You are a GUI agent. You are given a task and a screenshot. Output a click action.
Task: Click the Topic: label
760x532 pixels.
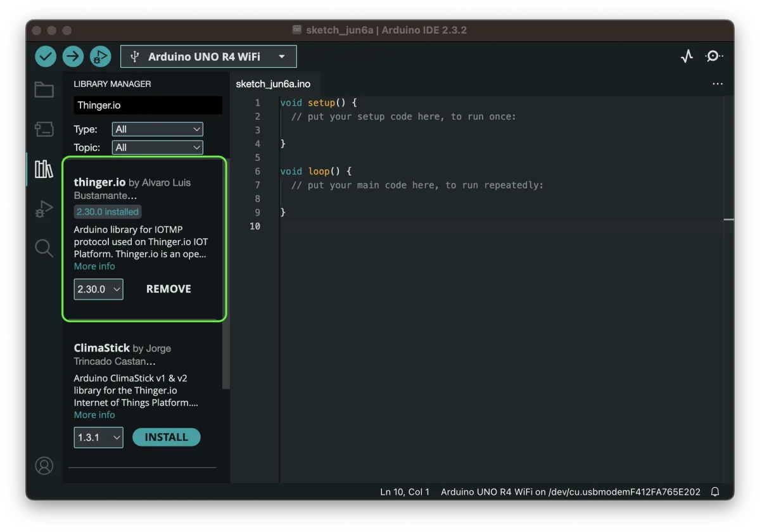tap(87, 148)
